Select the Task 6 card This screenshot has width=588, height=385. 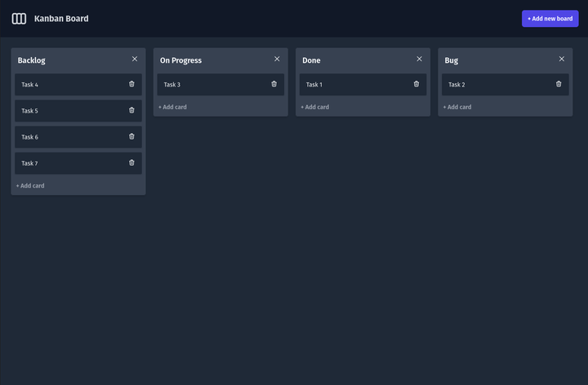pyautogui.click(x=78, y=137)
